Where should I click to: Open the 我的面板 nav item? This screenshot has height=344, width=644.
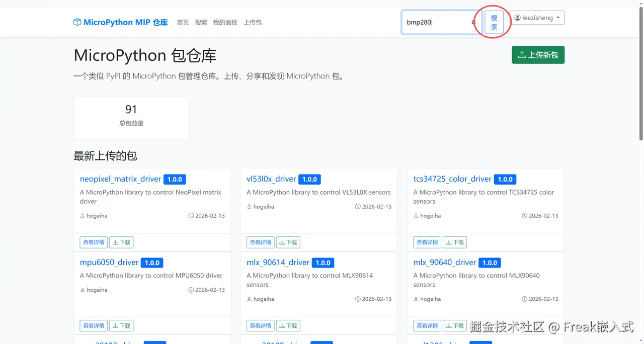click(x=225, y=22)
